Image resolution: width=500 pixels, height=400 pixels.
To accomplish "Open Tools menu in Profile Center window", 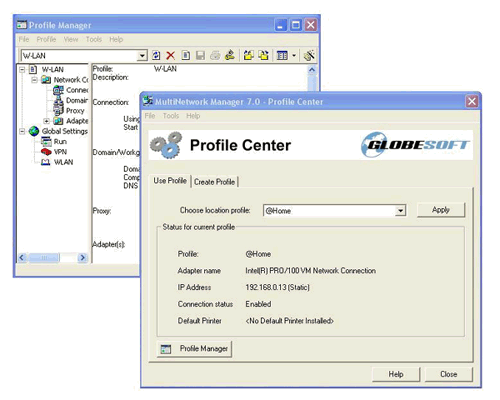I will click(171, 116).
